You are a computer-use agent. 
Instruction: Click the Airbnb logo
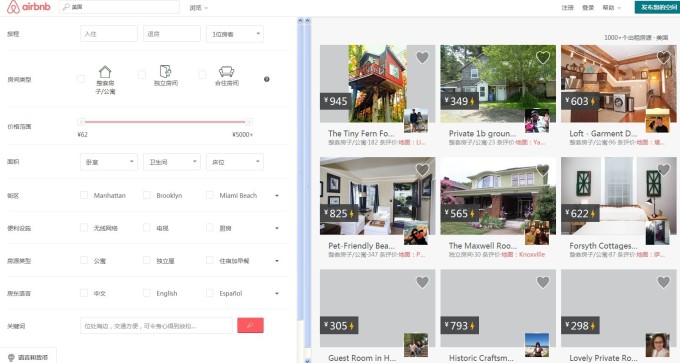[x=29, y=7]
